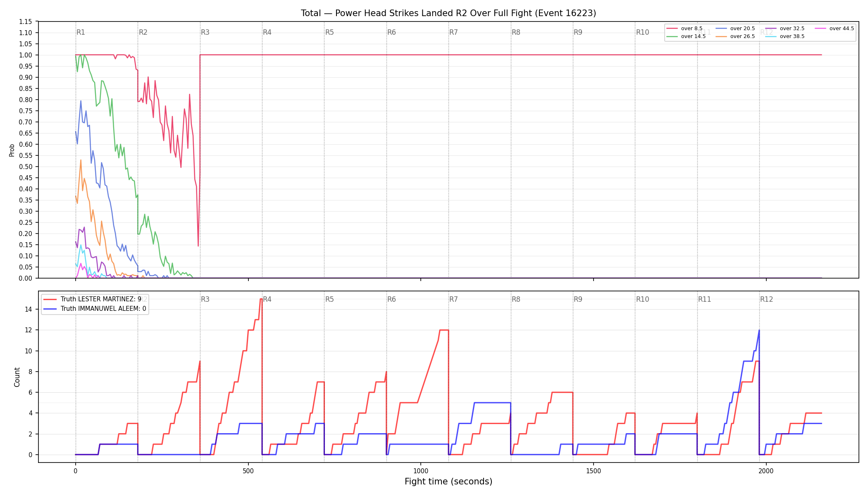Viewport: 868px width, 496px height.
Task: Click the R1 round marker in probability chart
Action: pos(81,32)
